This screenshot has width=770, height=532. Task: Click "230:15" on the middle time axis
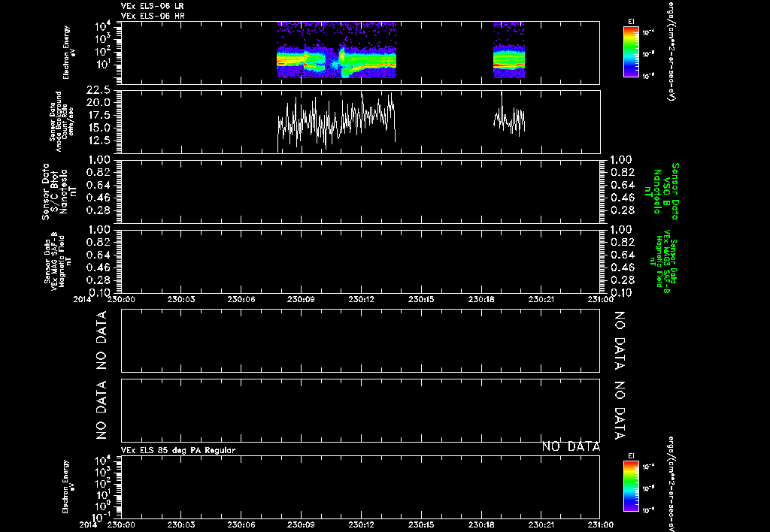point(421,298)
